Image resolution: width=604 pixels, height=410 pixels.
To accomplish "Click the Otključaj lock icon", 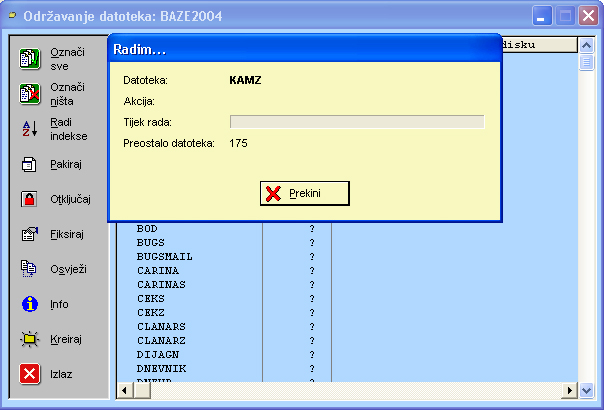I will tap(30, 199).
